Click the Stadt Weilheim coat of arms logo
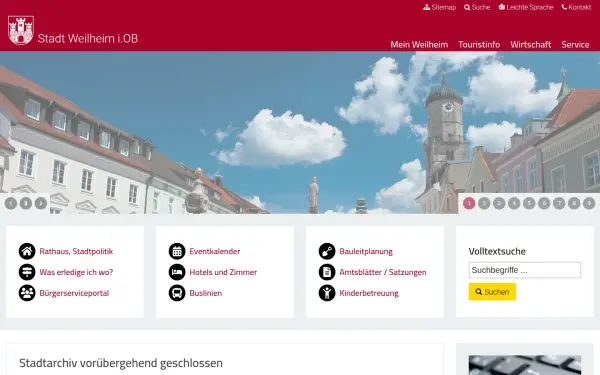 click(21, 30)
